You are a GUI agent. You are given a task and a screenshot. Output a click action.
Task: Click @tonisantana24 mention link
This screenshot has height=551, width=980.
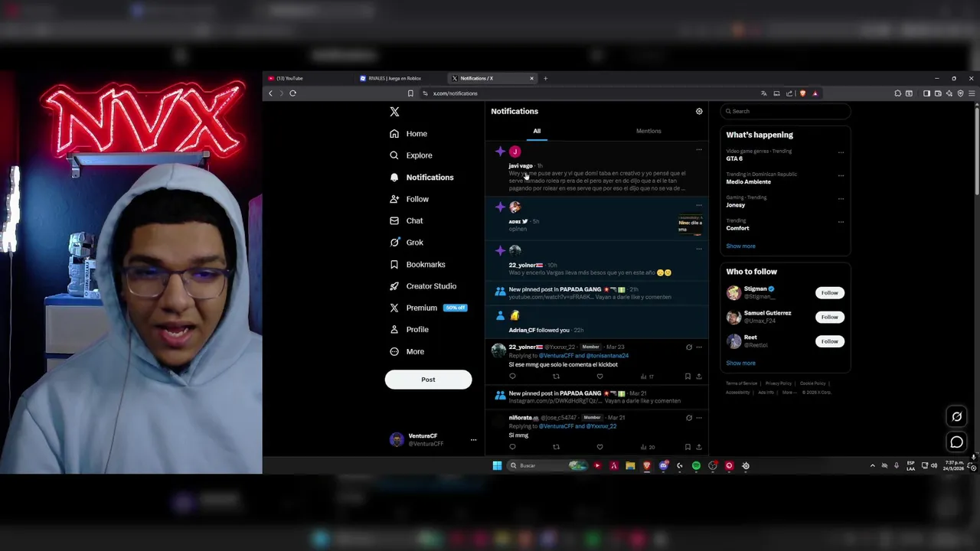tap(607, 356)
